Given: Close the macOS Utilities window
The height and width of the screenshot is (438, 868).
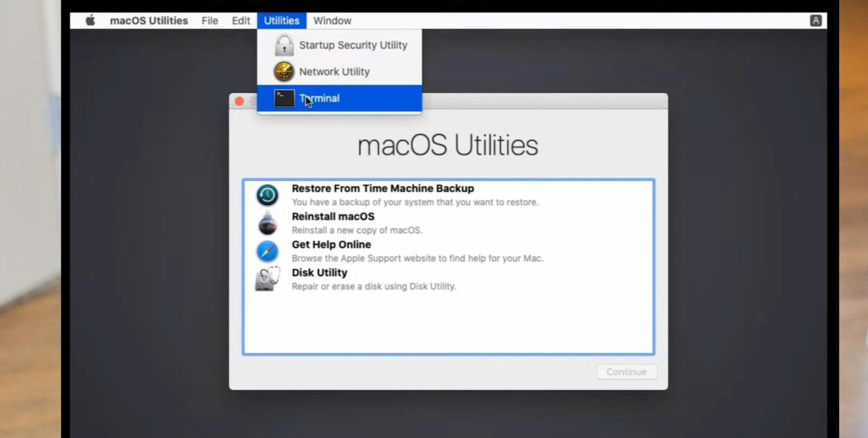Looking at the screenshot, I should click(239, 101).
